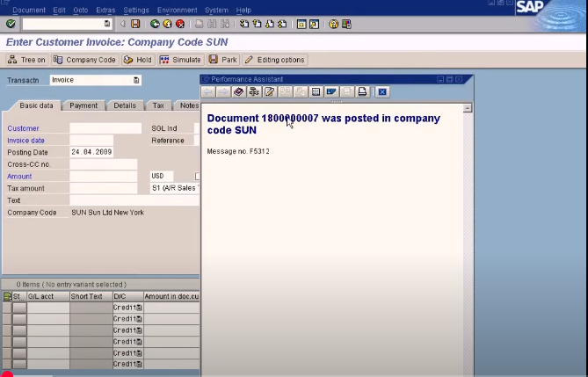Viewport: 588px width, 377px height.
Task: Click the Park button
Action: [223, 60]
